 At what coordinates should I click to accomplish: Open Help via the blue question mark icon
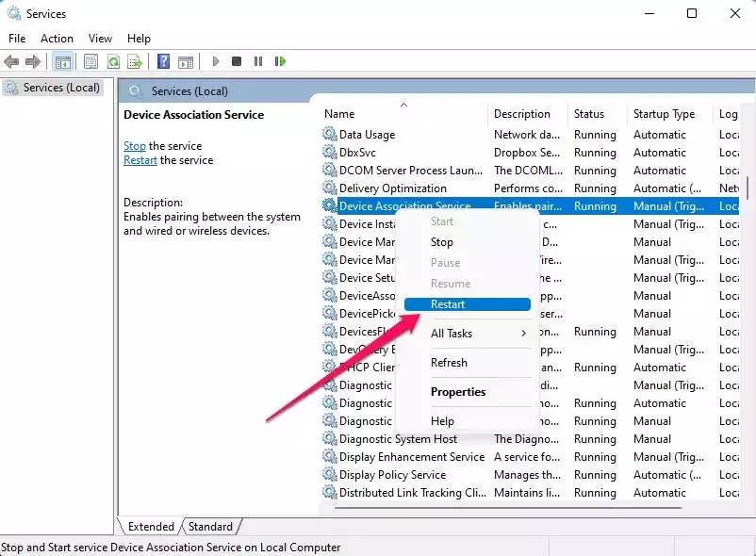click(163, 61)
